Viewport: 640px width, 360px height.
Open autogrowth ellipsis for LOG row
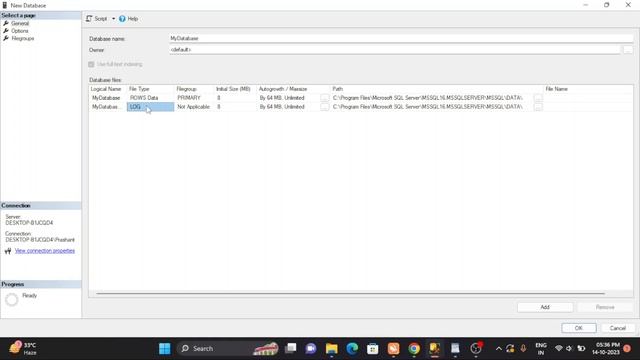(324, 107)
